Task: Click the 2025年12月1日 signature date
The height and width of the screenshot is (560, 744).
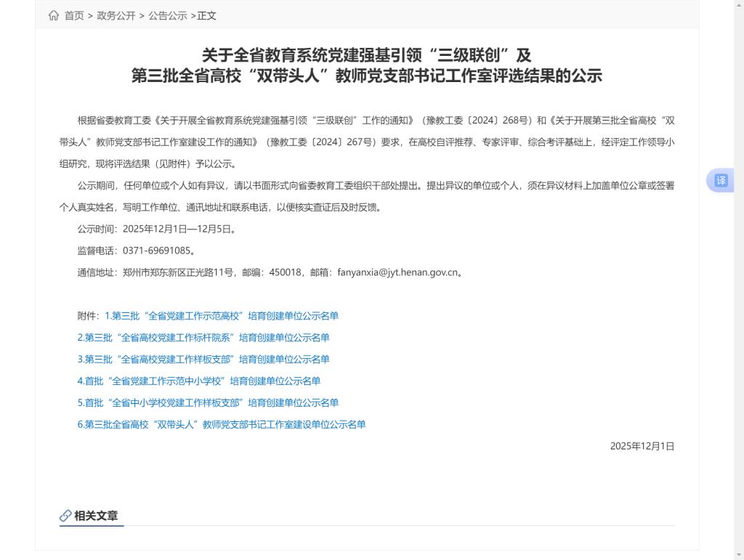Action: 642,447
